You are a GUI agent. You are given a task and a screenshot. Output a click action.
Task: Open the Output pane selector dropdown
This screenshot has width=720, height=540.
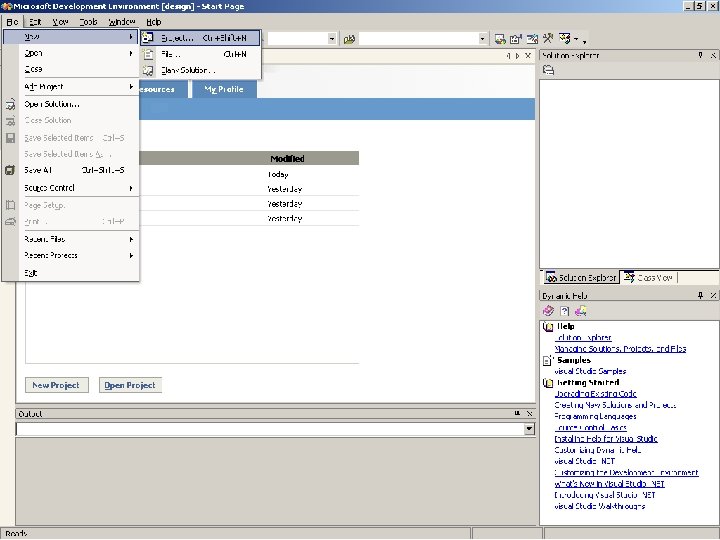(529, 429)
